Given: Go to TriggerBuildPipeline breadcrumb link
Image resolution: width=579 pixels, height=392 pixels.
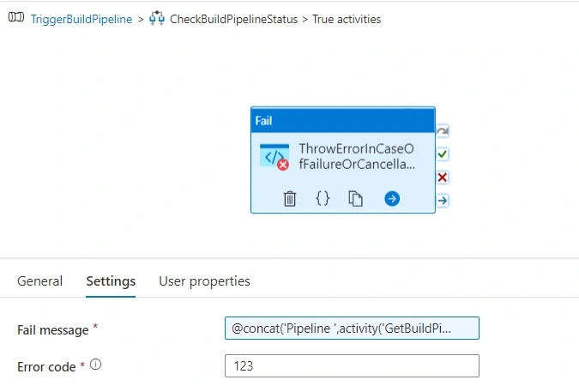Looking at the screenshot, I should click(x=81, y=19).
